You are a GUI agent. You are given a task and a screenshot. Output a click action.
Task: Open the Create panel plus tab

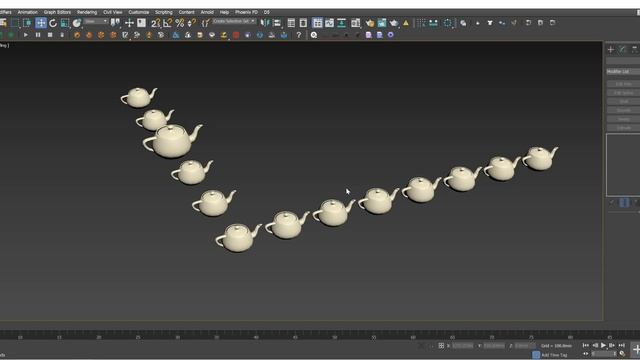[611, 49]
